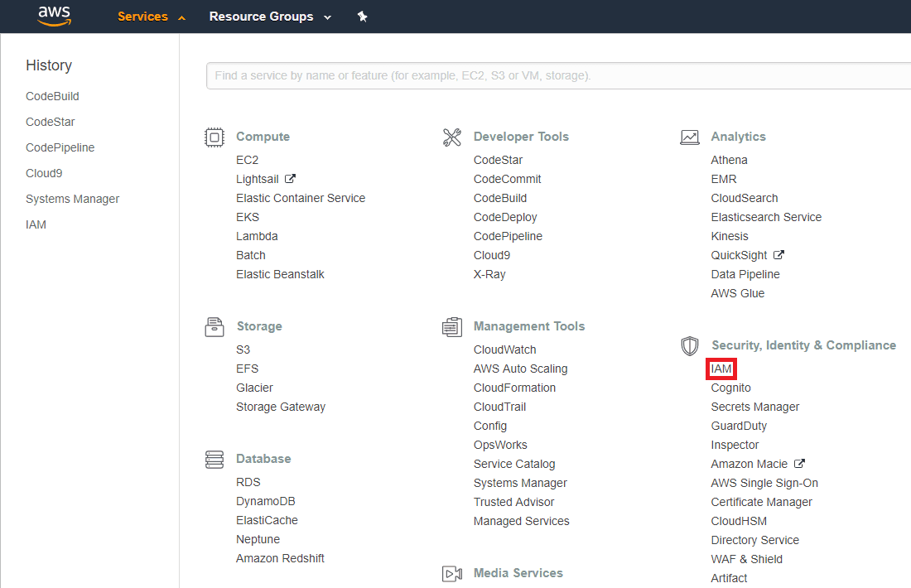Open CodeDeploy service
Image resolution: width=911 pixels, height=588 pixels.
point(505,217)
